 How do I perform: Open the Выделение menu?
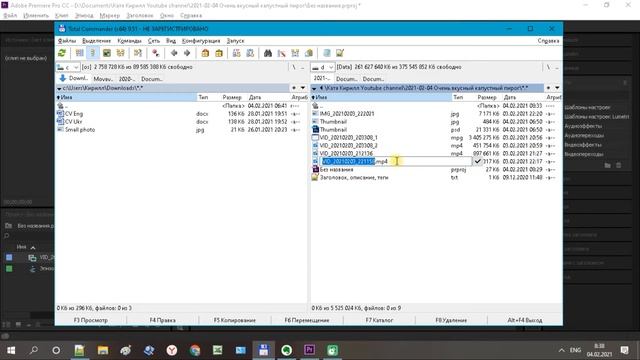pos(96,41)
